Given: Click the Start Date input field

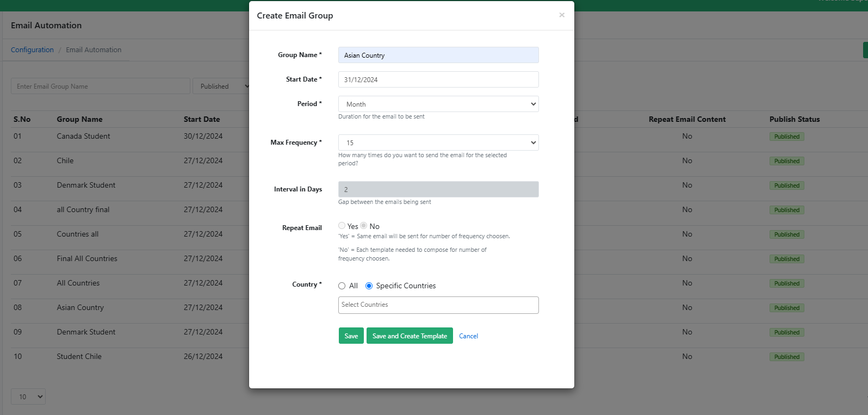Looking at the screenshot, I should point(438,79).
